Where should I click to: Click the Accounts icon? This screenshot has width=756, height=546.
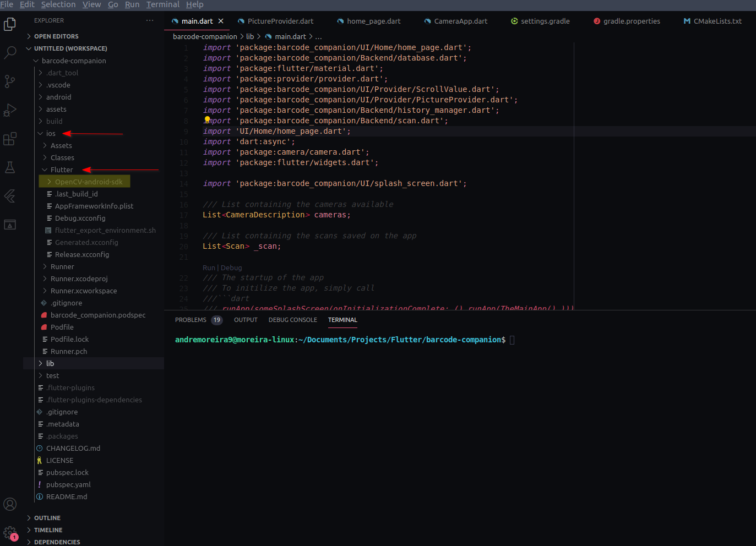coord(10,504)
